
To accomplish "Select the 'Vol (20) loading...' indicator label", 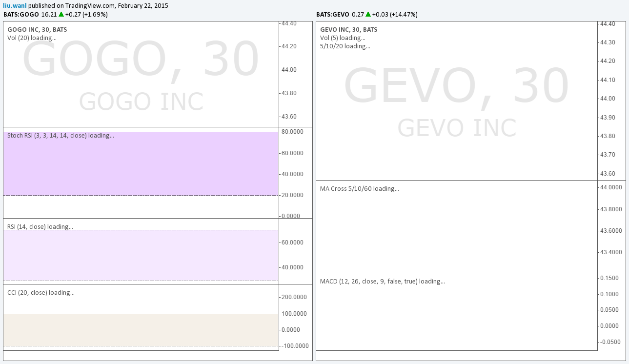I will tap(32, 38).
